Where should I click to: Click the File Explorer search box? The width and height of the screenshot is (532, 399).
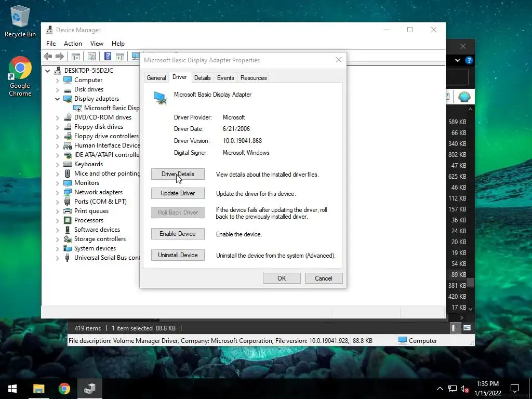tap(457, 78)
